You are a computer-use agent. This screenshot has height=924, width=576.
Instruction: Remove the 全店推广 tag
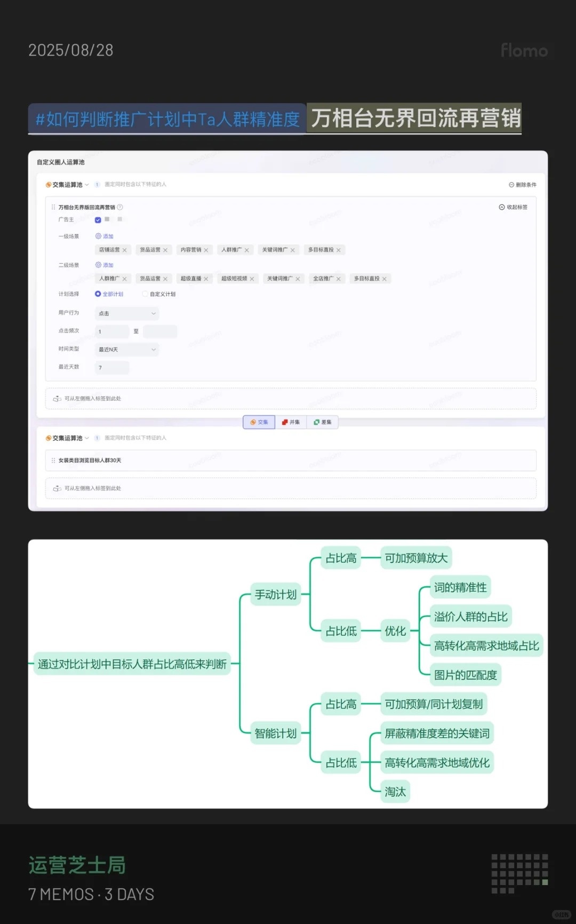point(339,279)
